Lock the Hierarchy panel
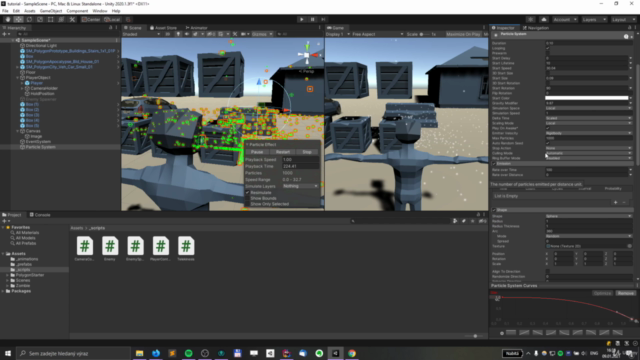Image resolution: width=640 pixels, height=360 pixels. pyautogui.click(x=111, y=27)
